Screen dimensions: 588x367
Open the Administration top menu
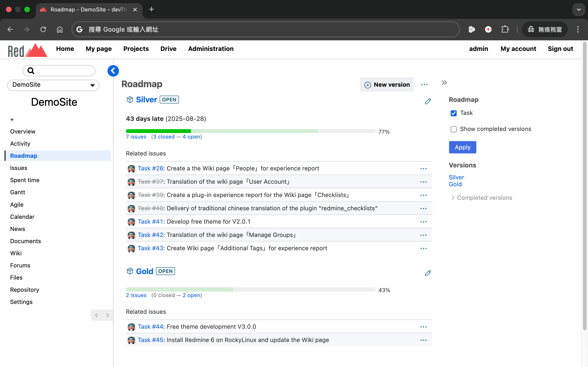pos(211,49)
